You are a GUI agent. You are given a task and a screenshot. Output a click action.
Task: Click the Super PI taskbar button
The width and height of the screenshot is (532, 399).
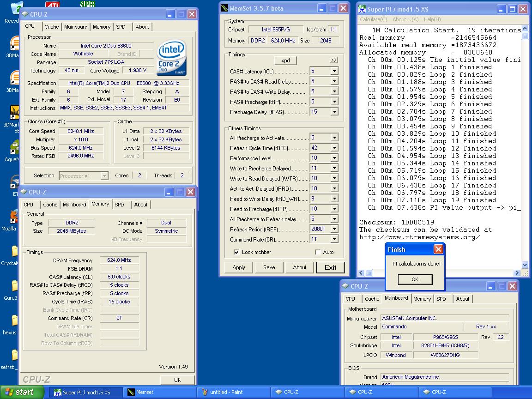(85, 392)
